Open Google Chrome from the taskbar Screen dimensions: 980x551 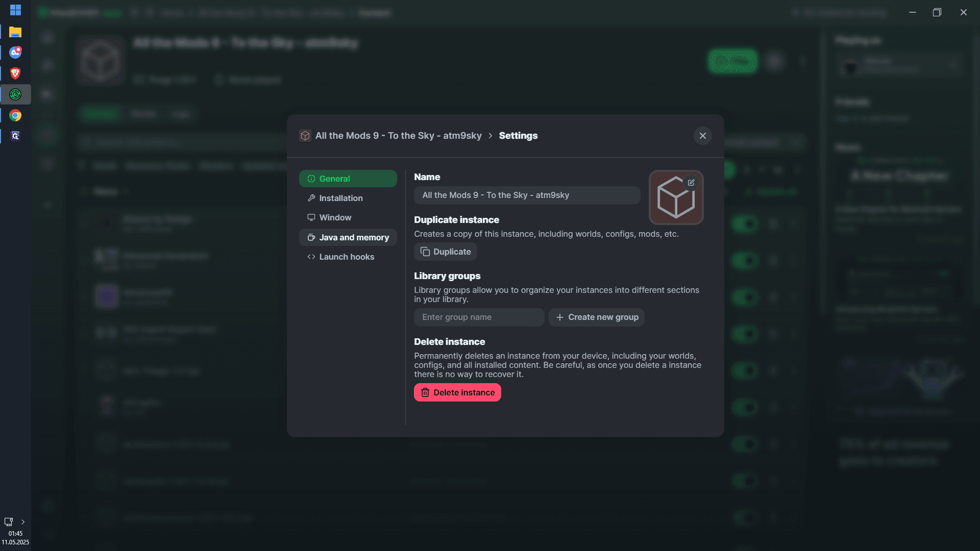click(15, 115)
